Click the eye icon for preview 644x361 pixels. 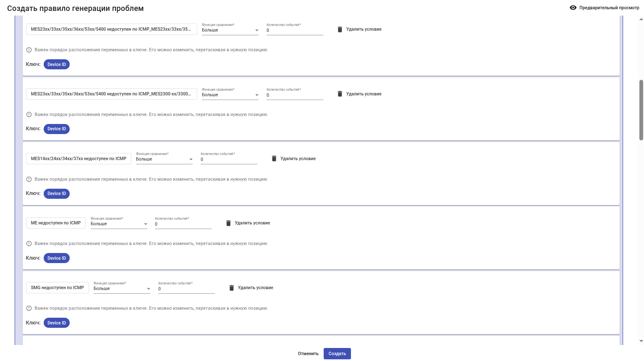point(573,8)
